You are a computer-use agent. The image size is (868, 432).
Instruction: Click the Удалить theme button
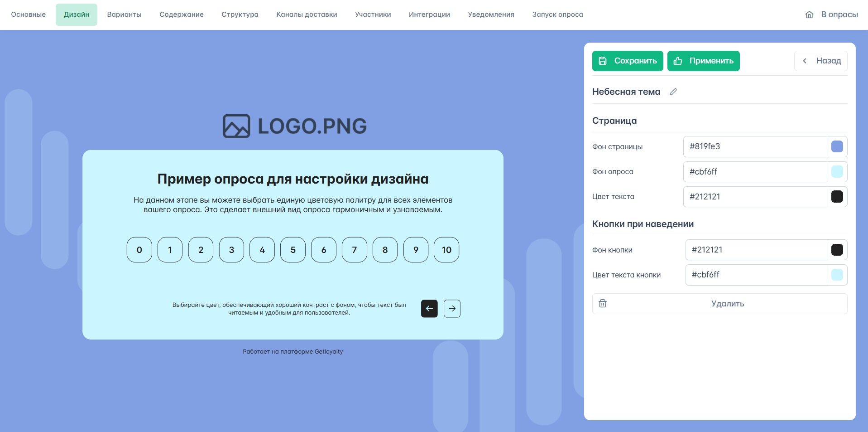tap(719, 304)
